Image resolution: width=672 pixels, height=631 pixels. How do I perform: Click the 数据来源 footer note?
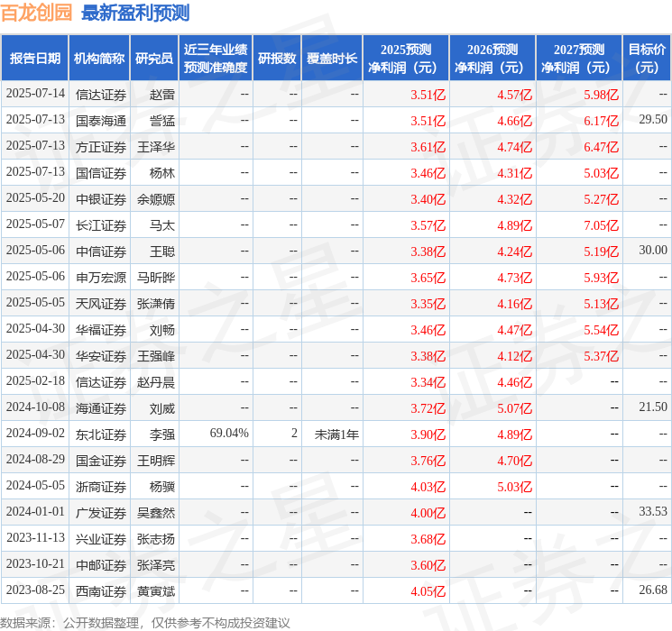[145, 622]
